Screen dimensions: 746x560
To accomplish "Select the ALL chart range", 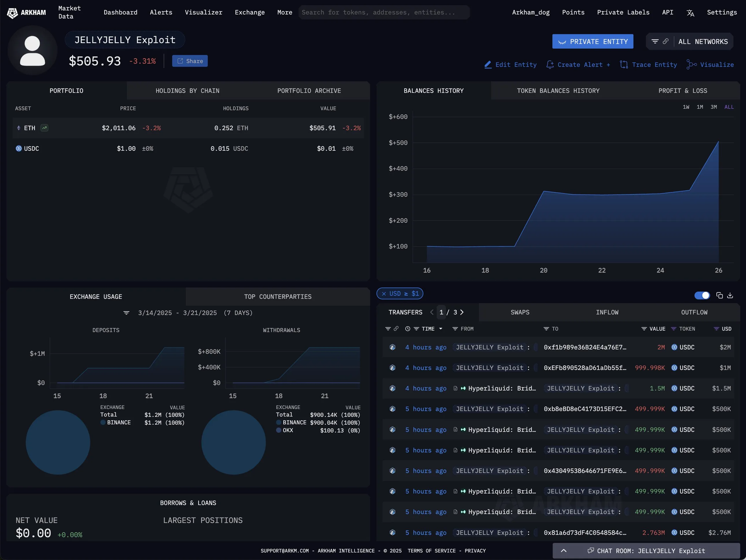I will click(x=729, y=107).
